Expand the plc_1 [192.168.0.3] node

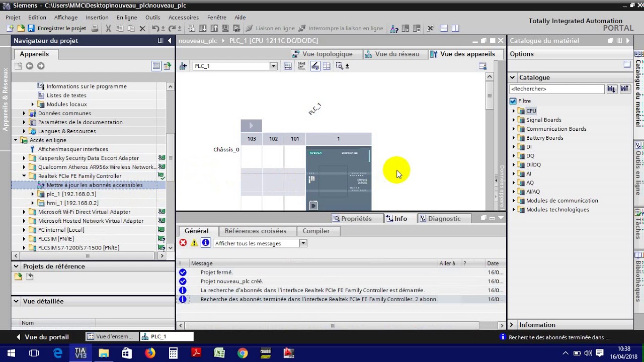[33, 194]
